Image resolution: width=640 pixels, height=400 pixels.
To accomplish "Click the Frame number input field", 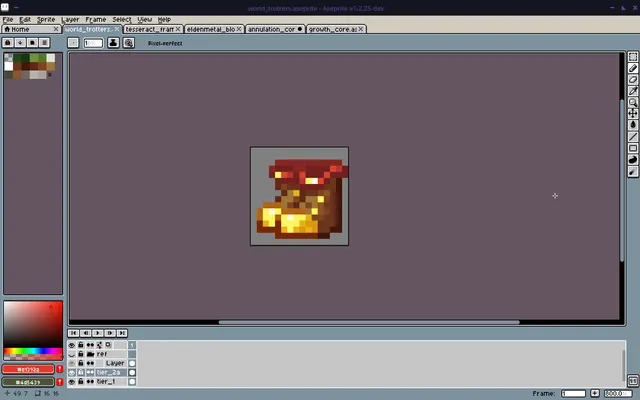I will (573, 393).
